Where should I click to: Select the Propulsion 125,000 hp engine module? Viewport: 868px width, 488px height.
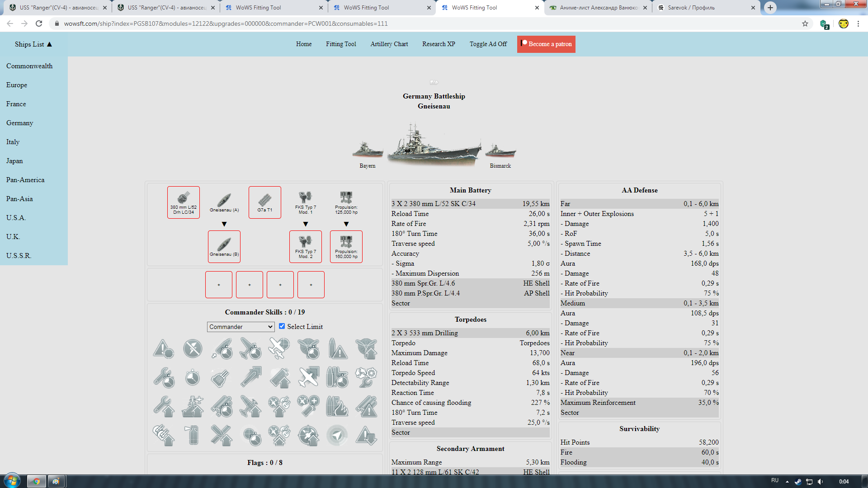coord(346,202)
